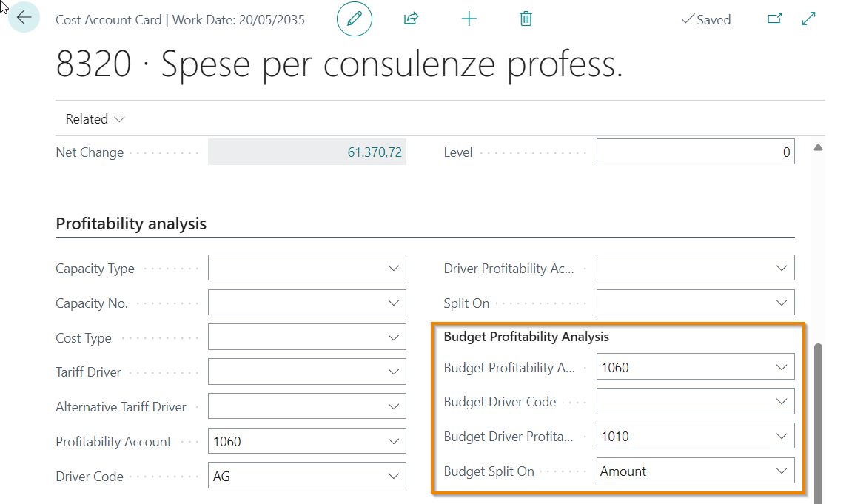Toggle edit mode with the pencil icon

(x=354, y=19)
